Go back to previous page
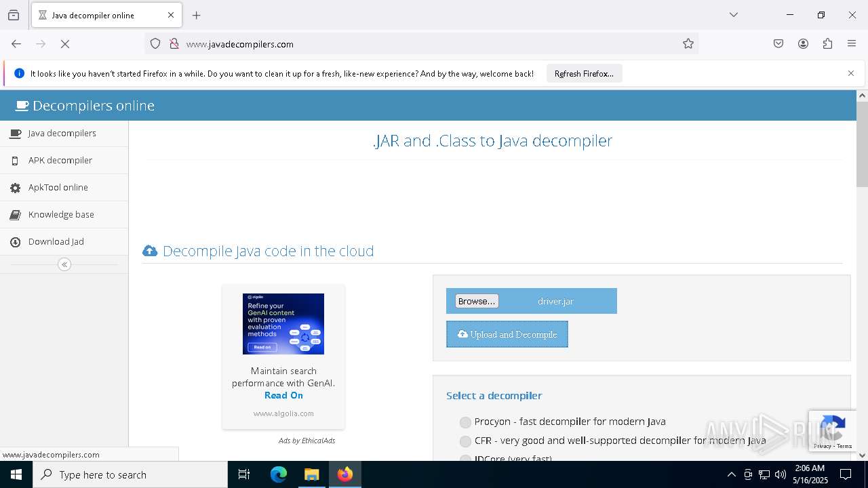 click(x=16, y=44)
